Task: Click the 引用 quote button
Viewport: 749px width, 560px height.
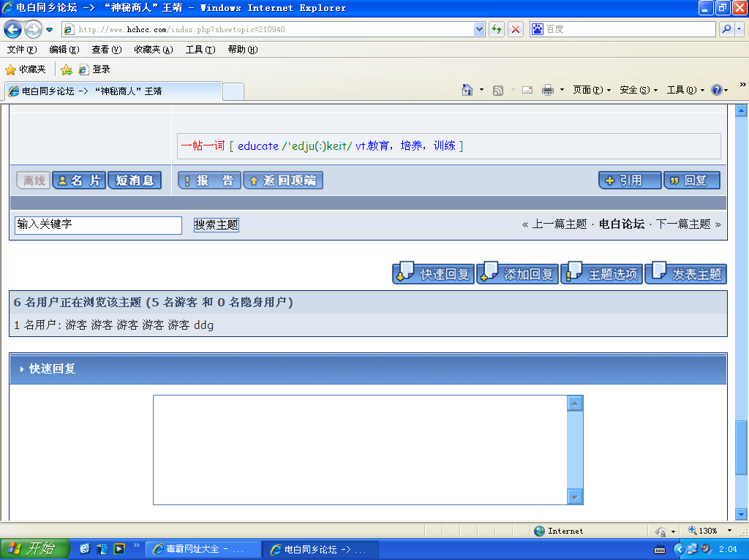Action: [630, 181]
